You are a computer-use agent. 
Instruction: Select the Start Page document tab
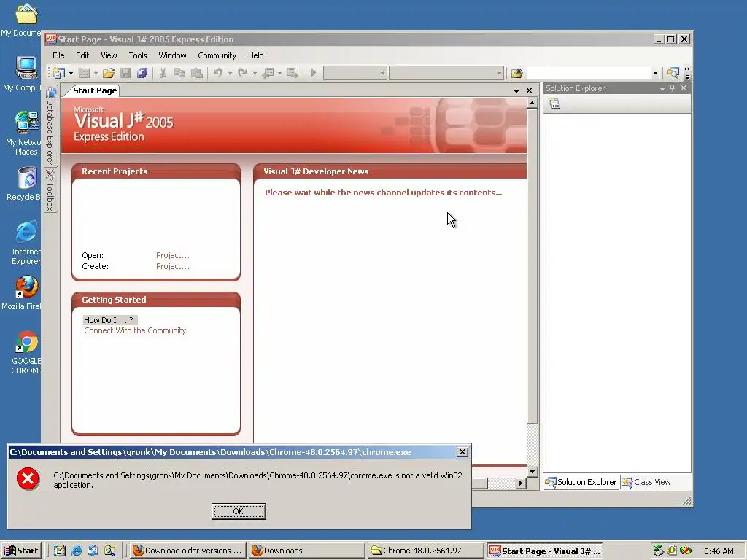point(94,90)
